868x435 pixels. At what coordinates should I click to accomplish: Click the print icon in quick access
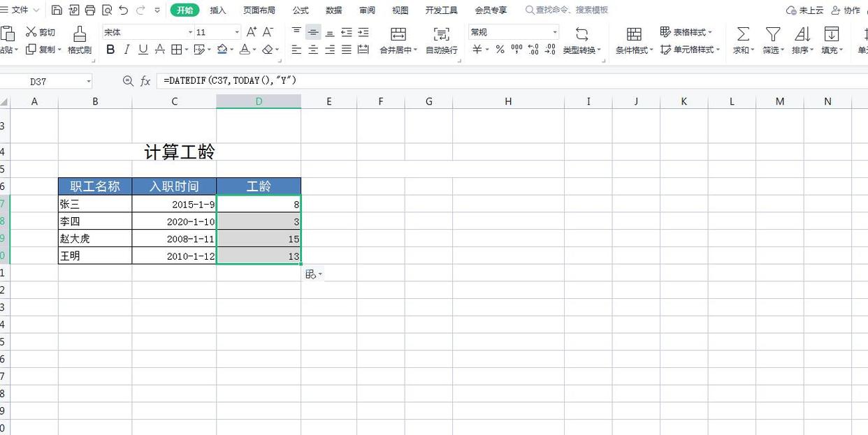[x=89, y=10]
